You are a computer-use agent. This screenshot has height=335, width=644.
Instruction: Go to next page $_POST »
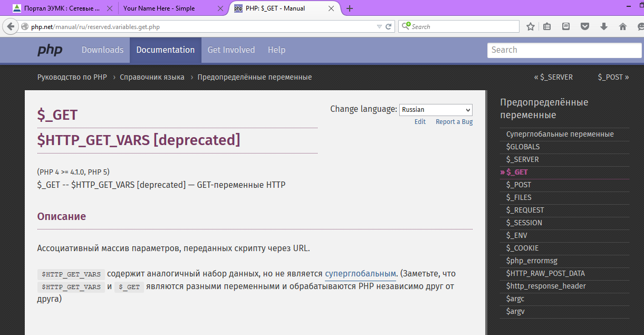pos(613,77)
